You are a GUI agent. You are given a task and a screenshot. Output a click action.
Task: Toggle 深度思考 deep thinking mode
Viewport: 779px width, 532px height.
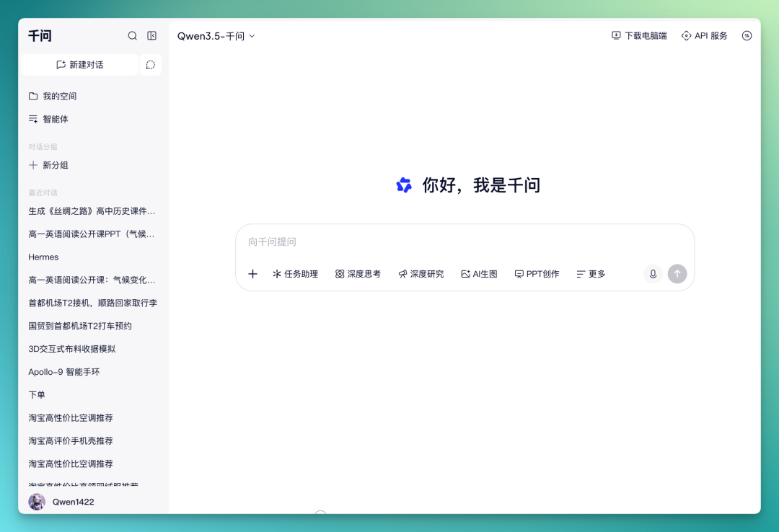[358, 274]
